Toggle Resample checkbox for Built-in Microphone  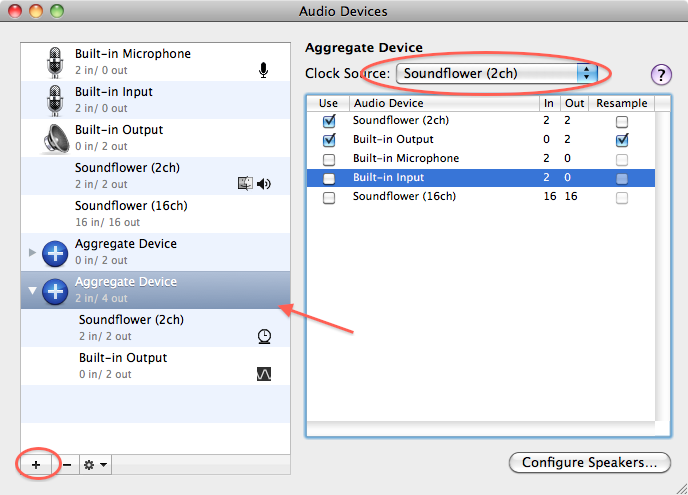point(622,159)
